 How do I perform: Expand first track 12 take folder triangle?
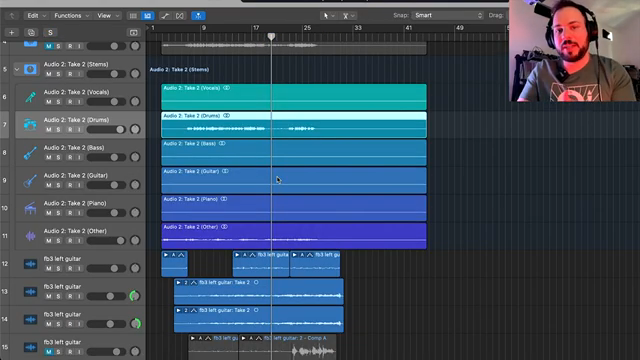click(x=166, y=255)
